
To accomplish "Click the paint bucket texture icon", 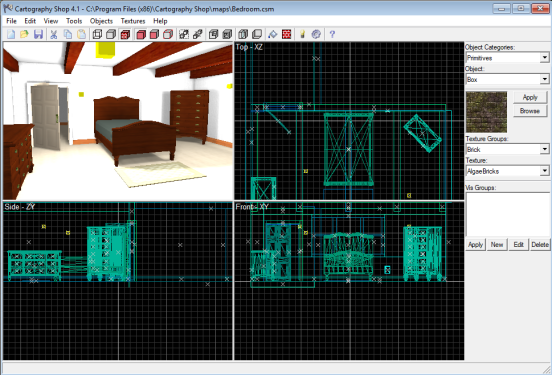I will coord(272,34).
